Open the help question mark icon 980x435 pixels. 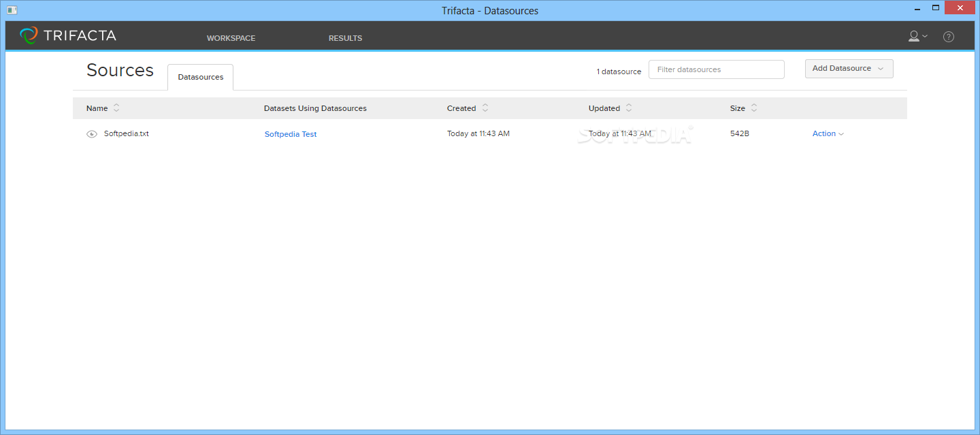949,37
